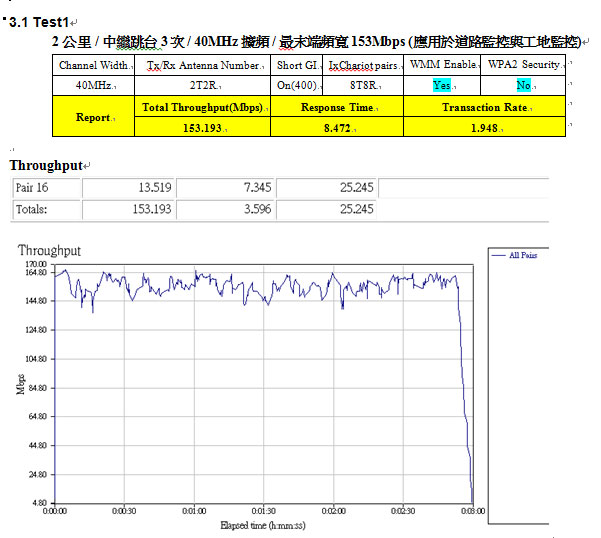This screenshot has height=538, width=601.
Task: Select the Transaction Rate value 1.948
Action: pos(484,127)
